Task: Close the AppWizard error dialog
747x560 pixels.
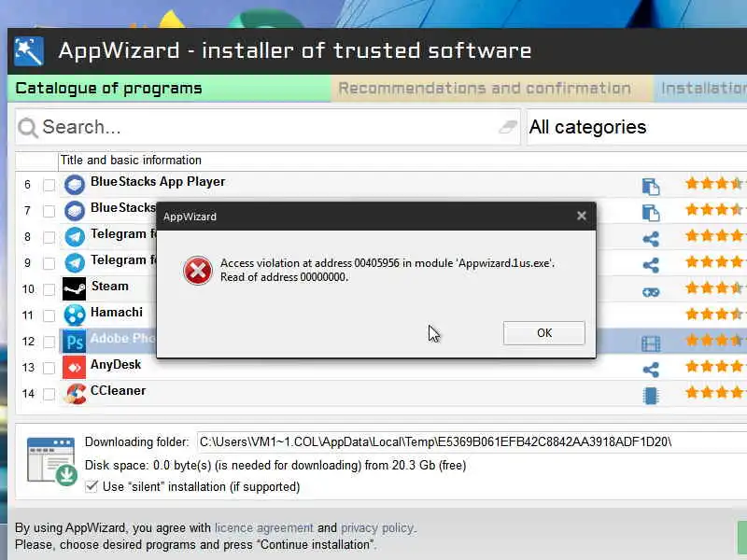Action: click(581, 217)
